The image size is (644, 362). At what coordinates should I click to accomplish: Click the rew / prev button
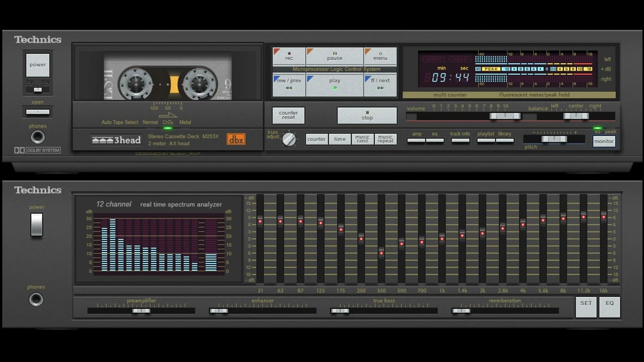(289, 84)
